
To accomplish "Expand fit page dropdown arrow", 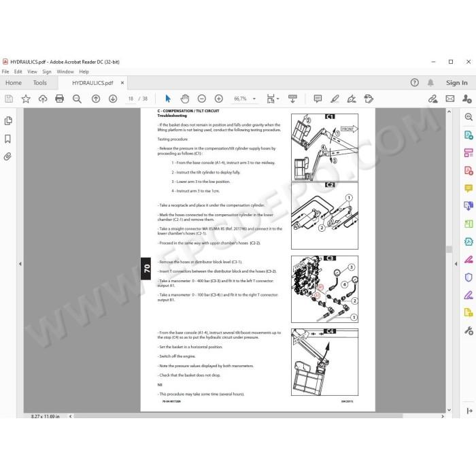I will coord(277,99).
